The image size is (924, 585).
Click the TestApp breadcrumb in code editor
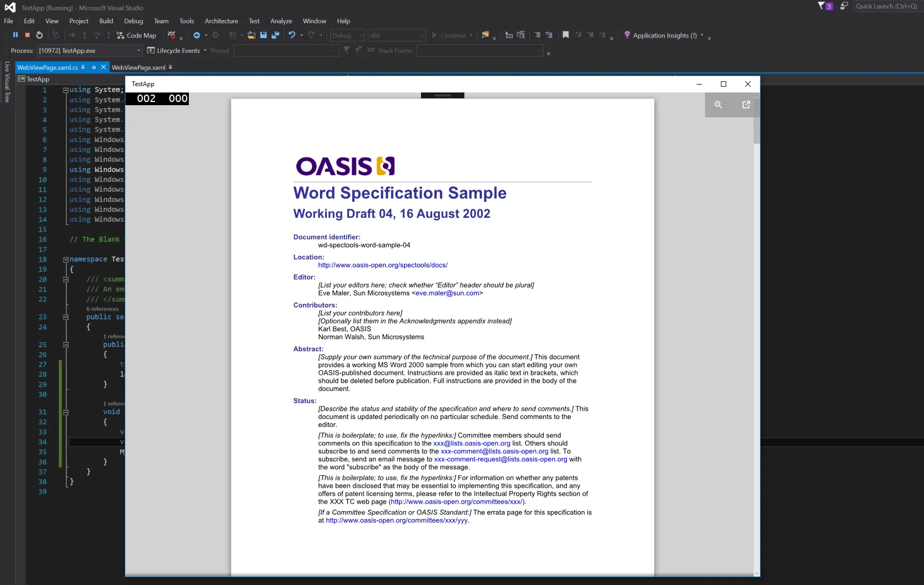tap(38, 79)
